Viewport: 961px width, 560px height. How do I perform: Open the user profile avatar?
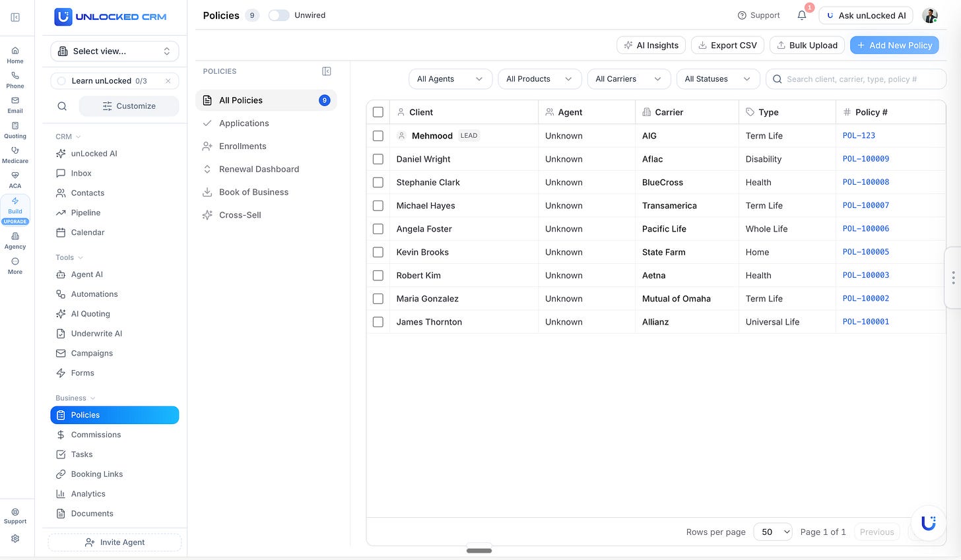930,16
